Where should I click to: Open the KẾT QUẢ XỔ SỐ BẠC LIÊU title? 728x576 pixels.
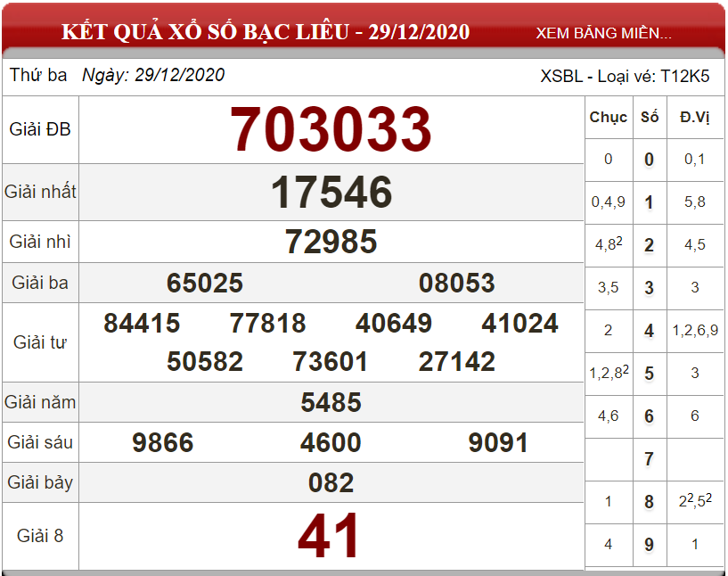(265, 33)
